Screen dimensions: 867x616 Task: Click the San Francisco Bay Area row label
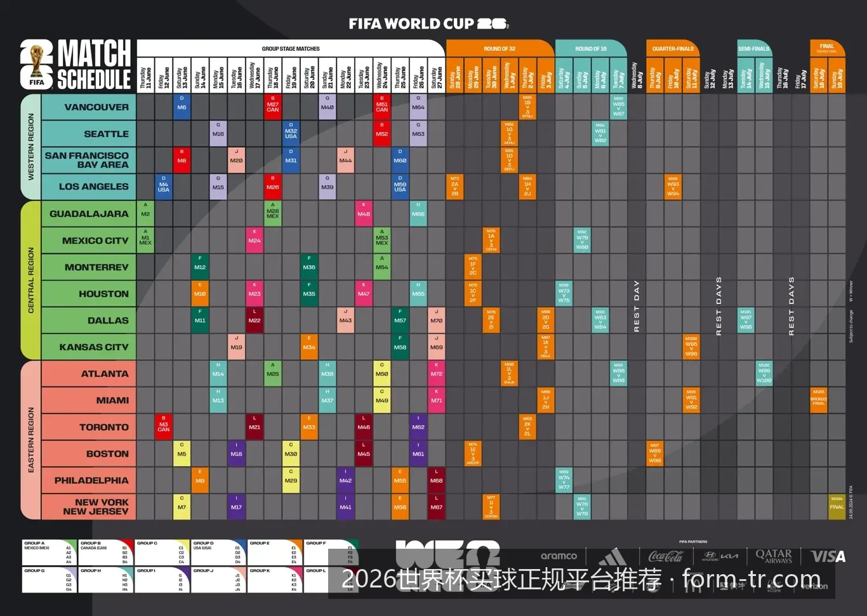88,161
